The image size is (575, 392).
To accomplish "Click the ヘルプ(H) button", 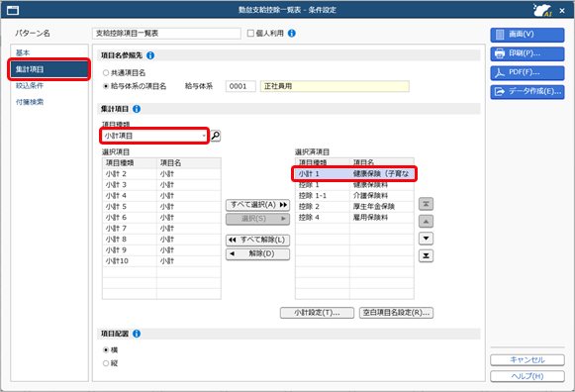I will 527,376.
